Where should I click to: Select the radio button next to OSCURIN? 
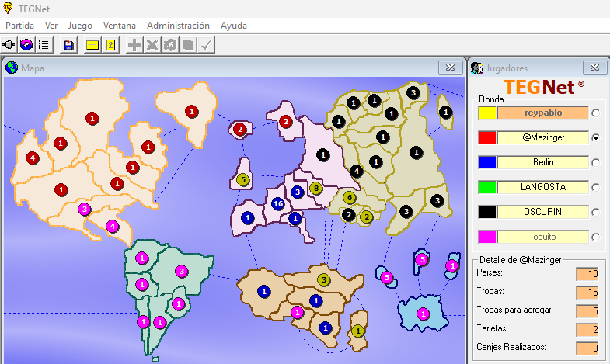[596, 212]
